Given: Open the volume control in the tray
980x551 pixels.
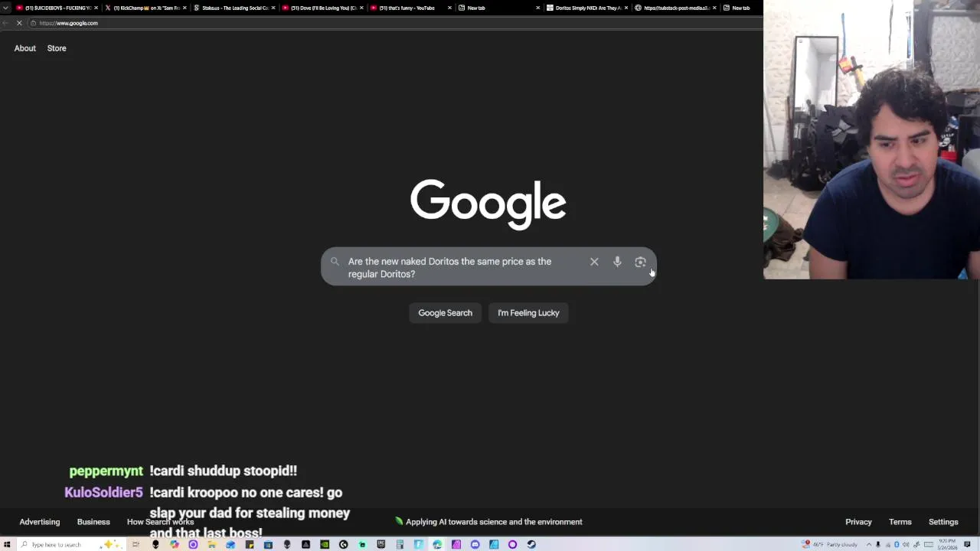Looking at the screenshot, I should click(x=906, y=544).
